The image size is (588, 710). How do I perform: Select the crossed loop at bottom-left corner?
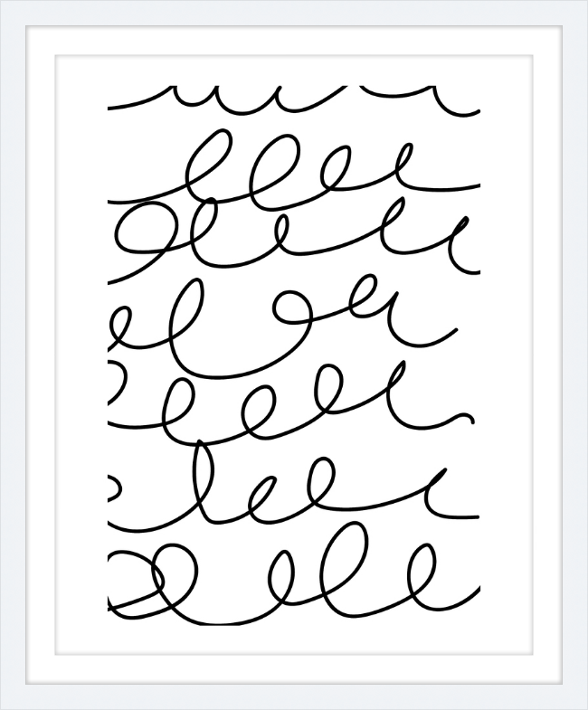click(x=138, y=584)
